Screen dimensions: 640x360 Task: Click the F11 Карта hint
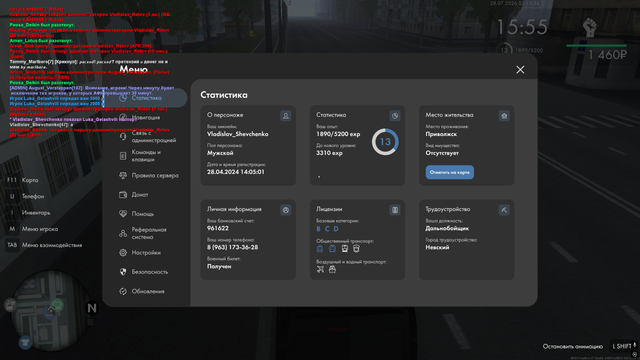point(23,180)
